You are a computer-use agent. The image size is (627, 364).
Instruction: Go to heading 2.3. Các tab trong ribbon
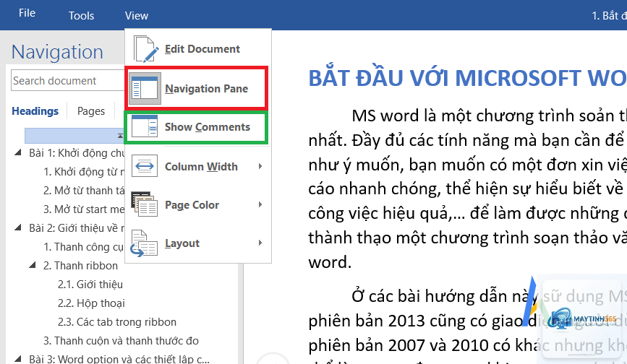[117, 321]
